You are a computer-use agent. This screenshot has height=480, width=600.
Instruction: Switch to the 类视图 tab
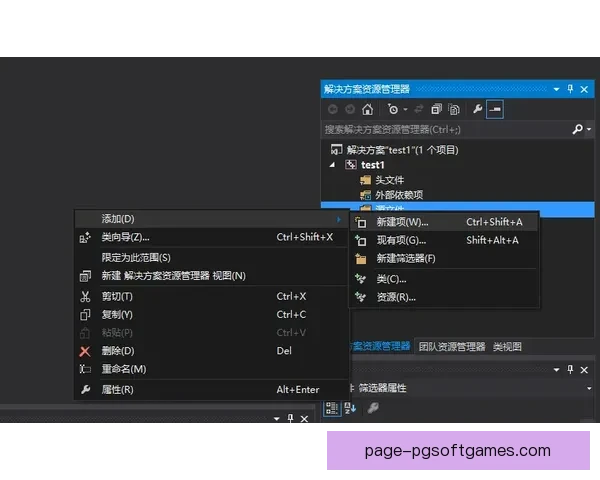507,346
